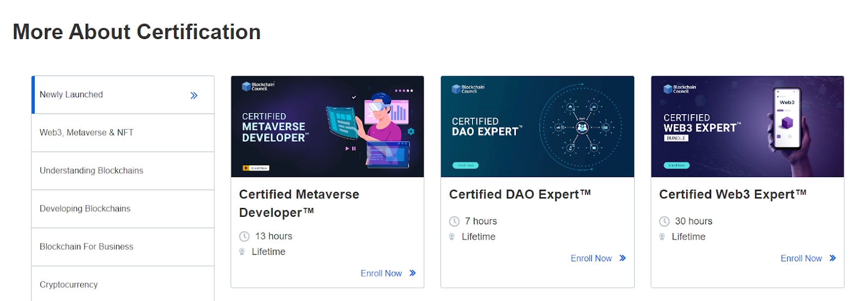Click the Blockchain Council logo on DAO banner
This screenshot has height=301, width=868.
pyautogui.click(x=468, y=89)
